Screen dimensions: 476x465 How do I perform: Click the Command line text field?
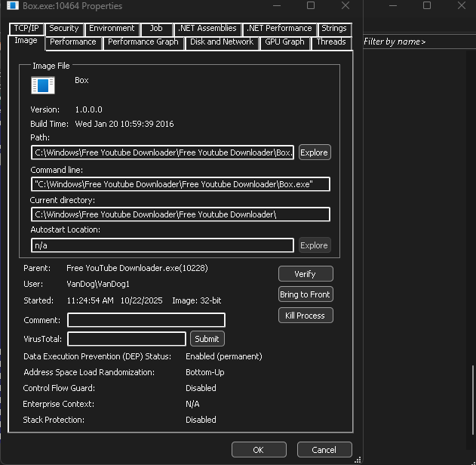[180, 184]
